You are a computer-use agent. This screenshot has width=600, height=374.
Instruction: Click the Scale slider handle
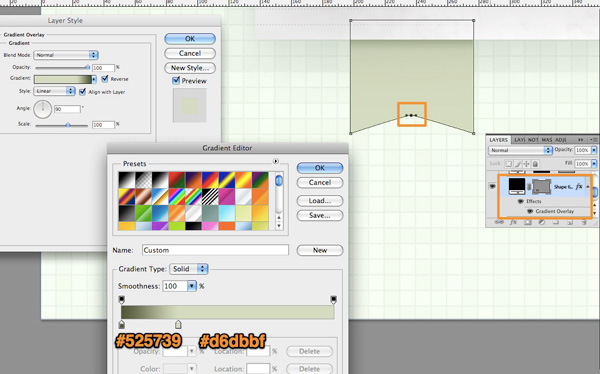[68, 125]
